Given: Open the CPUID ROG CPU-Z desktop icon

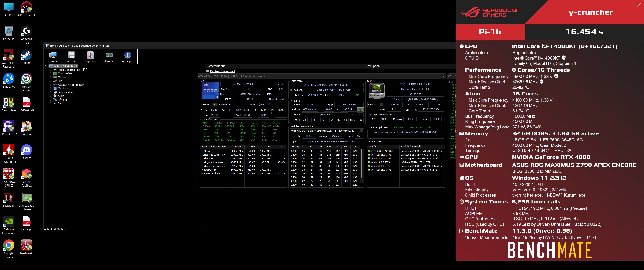Looking at the screenshot, I should (x=9, y=178).
